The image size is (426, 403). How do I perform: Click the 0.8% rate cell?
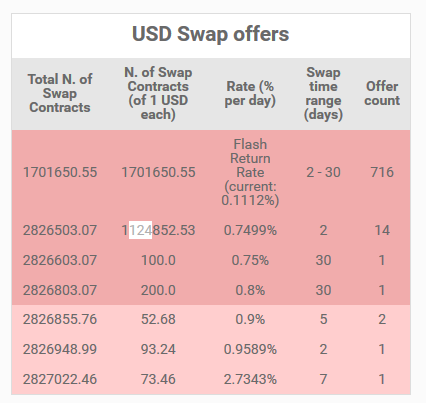pos(250,290)
